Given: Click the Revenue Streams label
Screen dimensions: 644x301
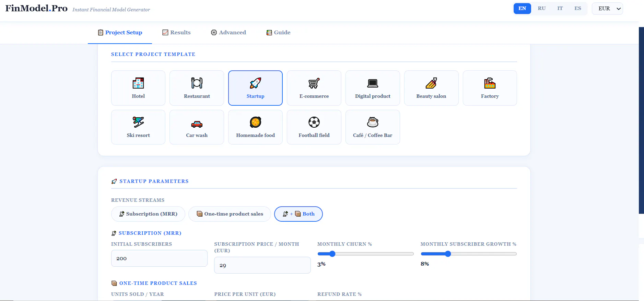Looking at the screenshot, I should click(138, 200).
